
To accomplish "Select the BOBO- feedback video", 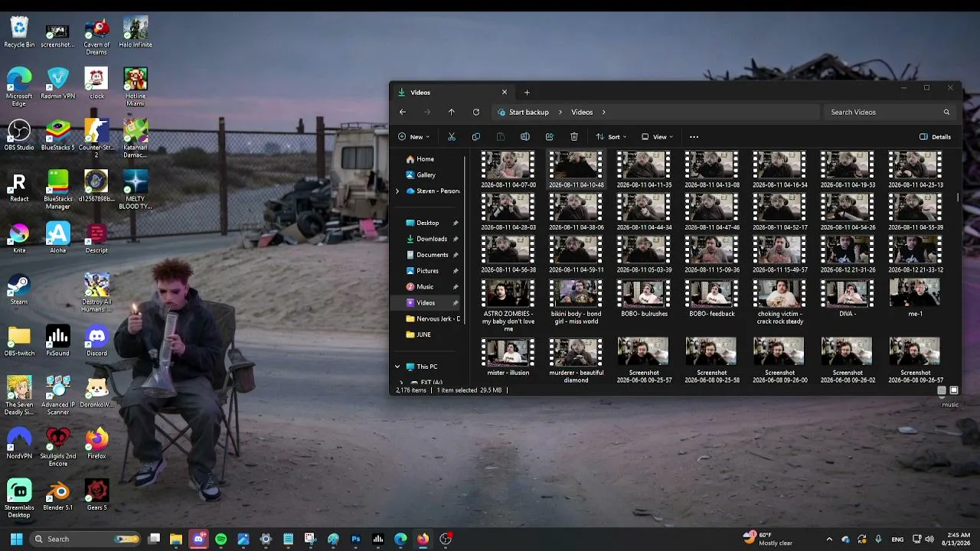I will (711, 298).
